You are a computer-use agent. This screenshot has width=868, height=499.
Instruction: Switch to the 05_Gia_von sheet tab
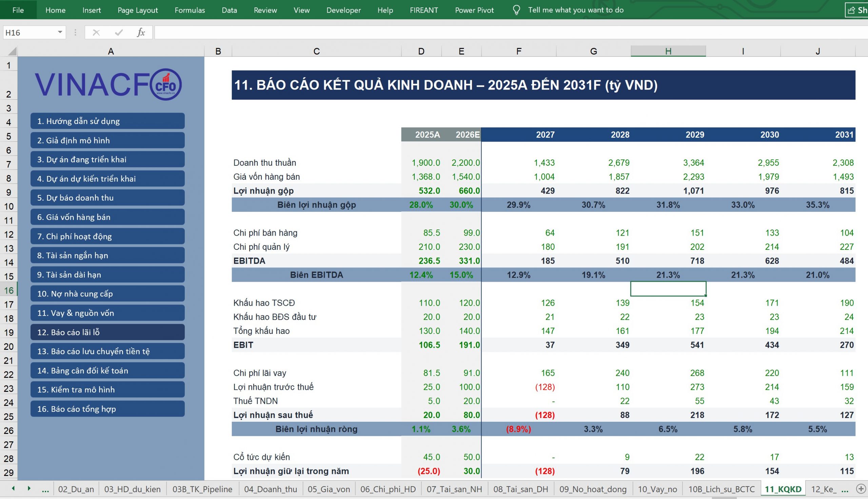tap(329, 490)
